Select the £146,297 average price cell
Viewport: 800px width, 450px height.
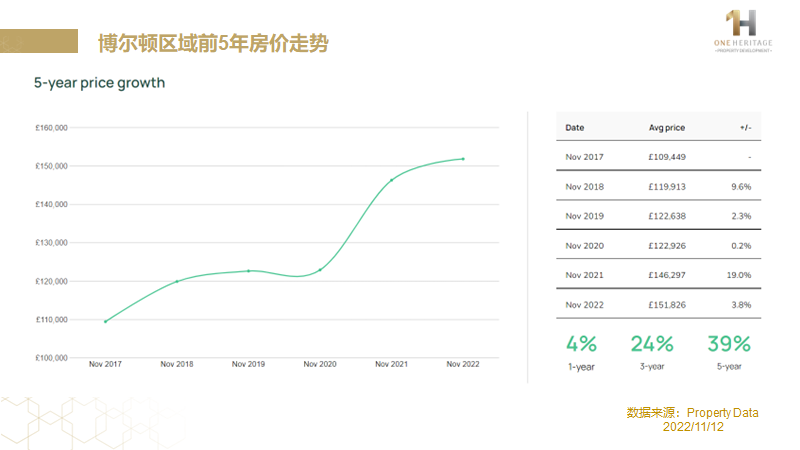pos(667,274)
